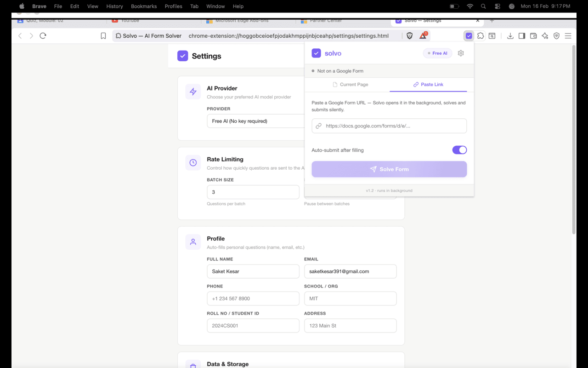Click the Profile person icon

[193, 242]
